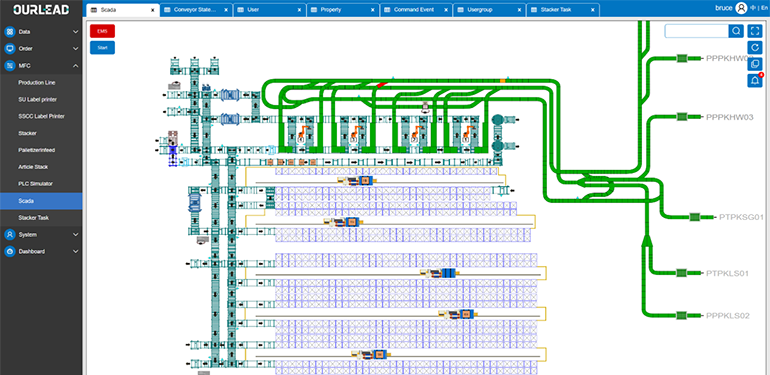
Task: Open notifications bell icon
Action: [755, 80]
